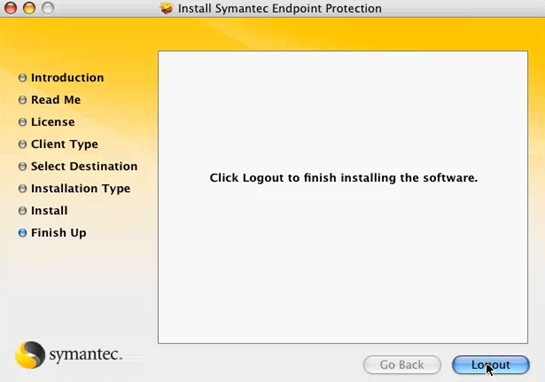Screen dimensions: 545x382
Task: Click the Select Destination step label
Action: 84,166
